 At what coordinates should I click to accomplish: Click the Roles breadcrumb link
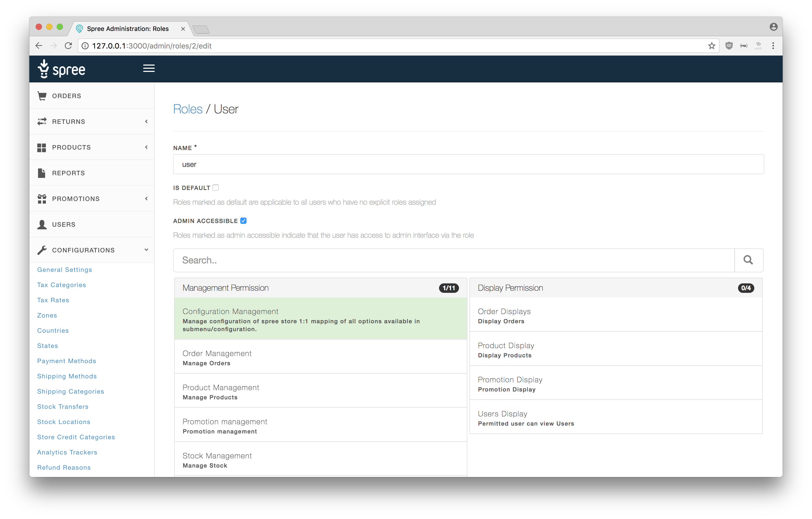(188, 109)
